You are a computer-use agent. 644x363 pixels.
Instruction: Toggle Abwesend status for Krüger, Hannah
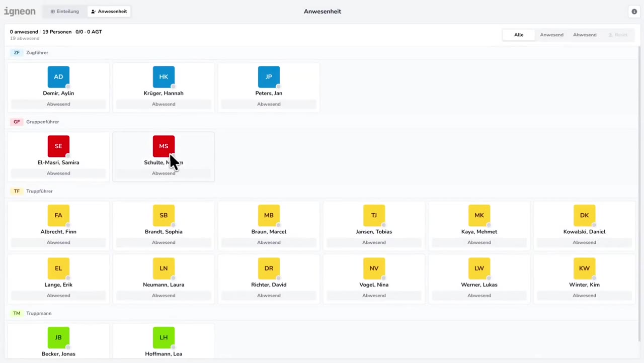coord(164,104)
